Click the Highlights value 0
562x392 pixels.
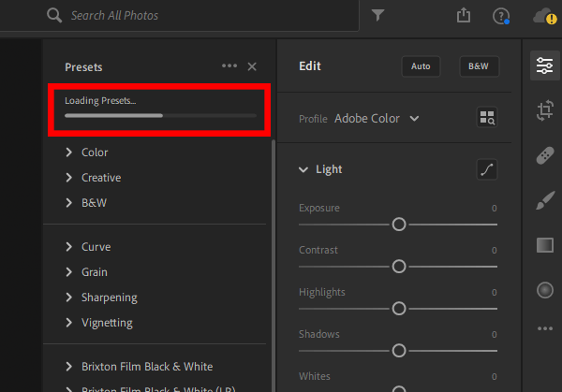tap(495, 293)
